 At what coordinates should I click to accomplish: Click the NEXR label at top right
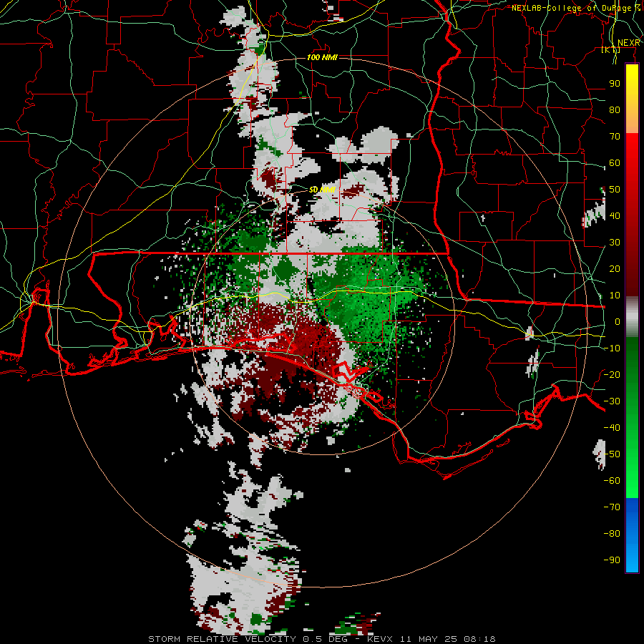tap(628, 43)
